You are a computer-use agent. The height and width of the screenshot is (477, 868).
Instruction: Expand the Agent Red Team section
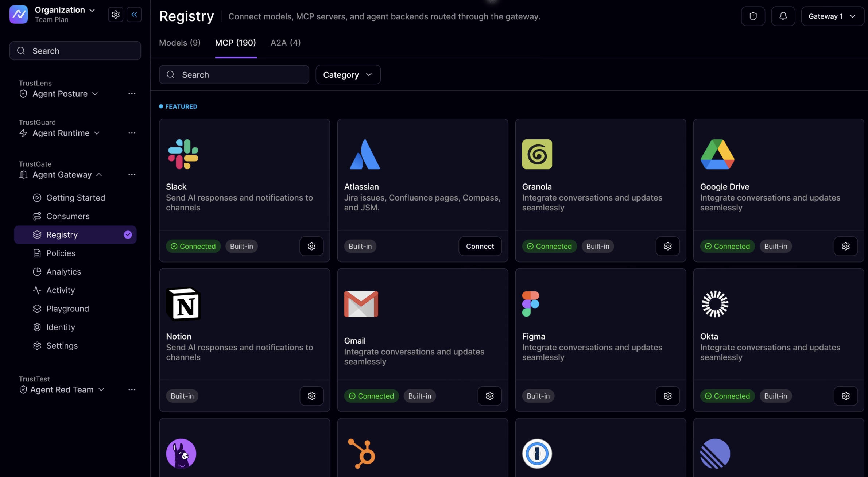coord(62,390)
